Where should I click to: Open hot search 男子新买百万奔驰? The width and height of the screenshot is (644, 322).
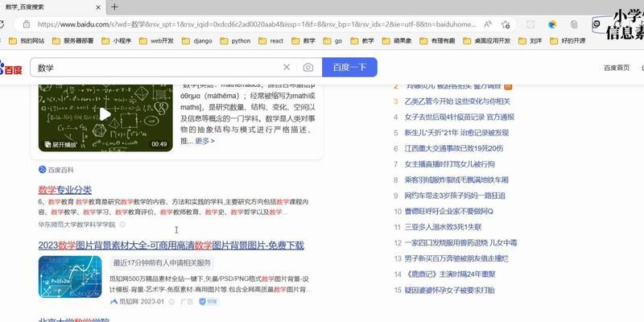456,258
